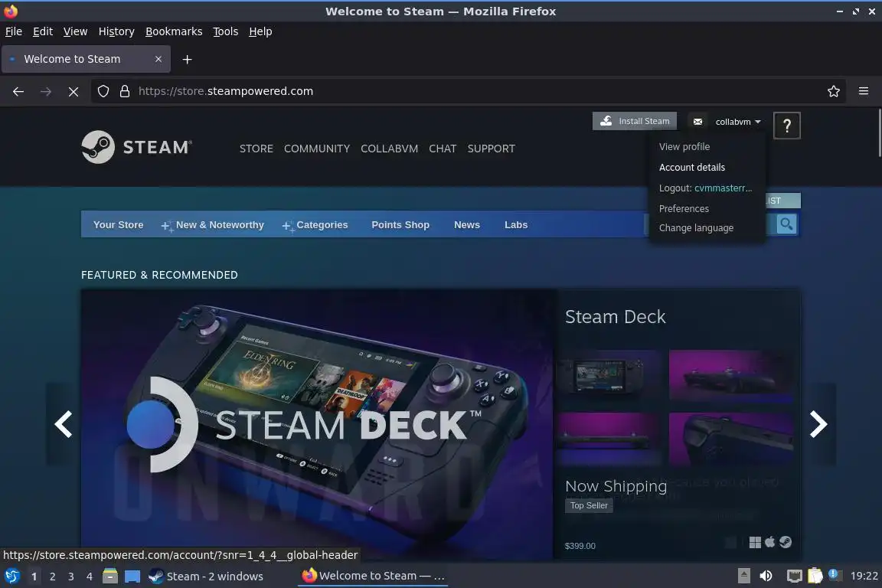Image resolution: width=882 pixels, height=588 pixels.
Task: Go to next featured carousel item
Action: coord(818,424)
